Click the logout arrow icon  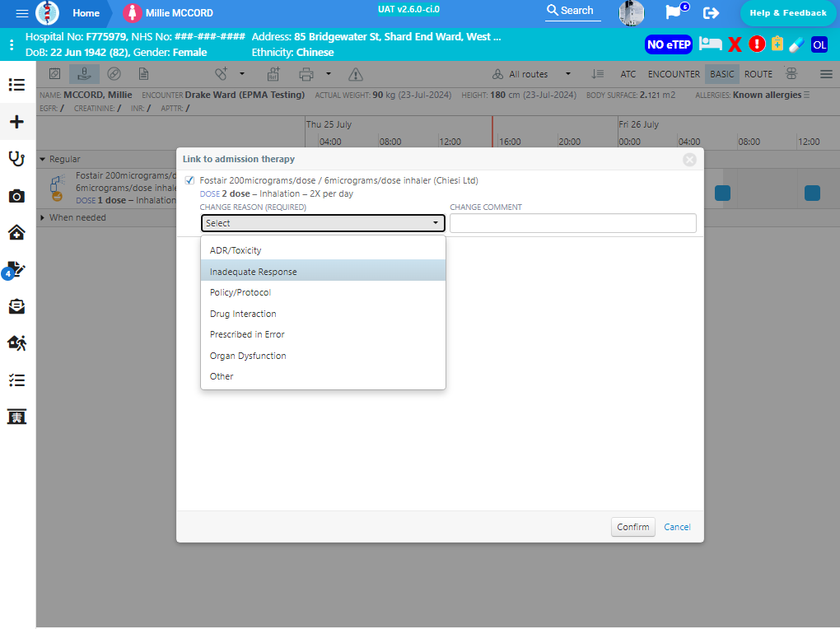pyautogui.click(x=711, y=13)
